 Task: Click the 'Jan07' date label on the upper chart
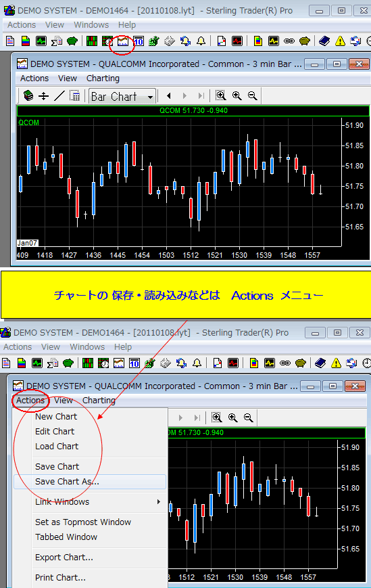coord(27,243)
